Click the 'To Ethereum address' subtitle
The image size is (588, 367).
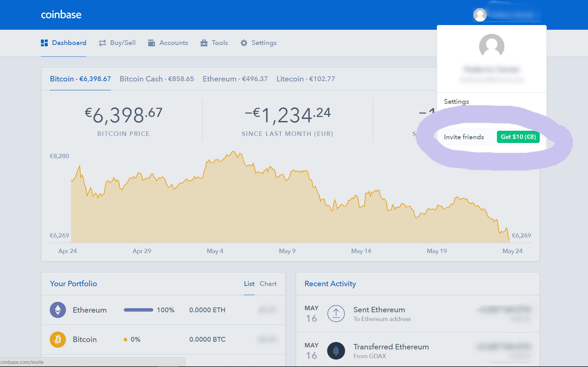382,319
